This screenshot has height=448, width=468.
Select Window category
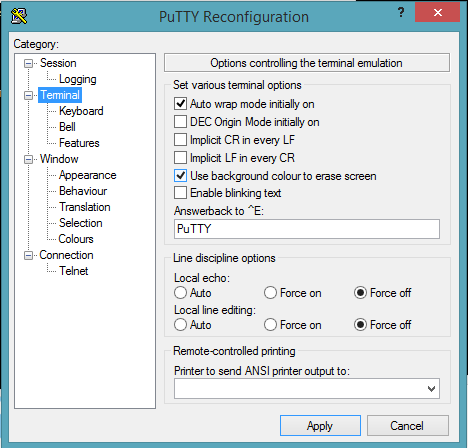(x=59, y=159)
